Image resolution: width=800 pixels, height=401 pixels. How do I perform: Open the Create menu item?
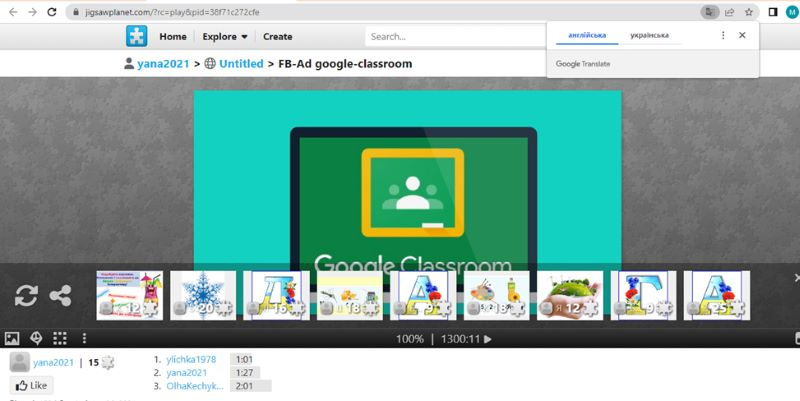point(278,37)
